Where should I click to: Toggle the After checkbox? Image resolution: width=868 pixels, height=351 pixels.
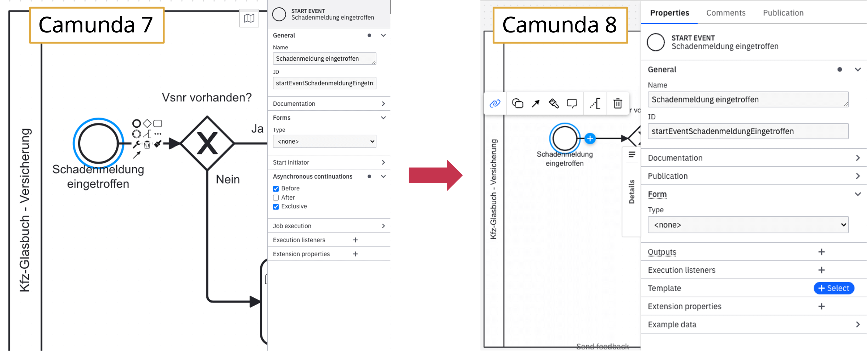276,198
